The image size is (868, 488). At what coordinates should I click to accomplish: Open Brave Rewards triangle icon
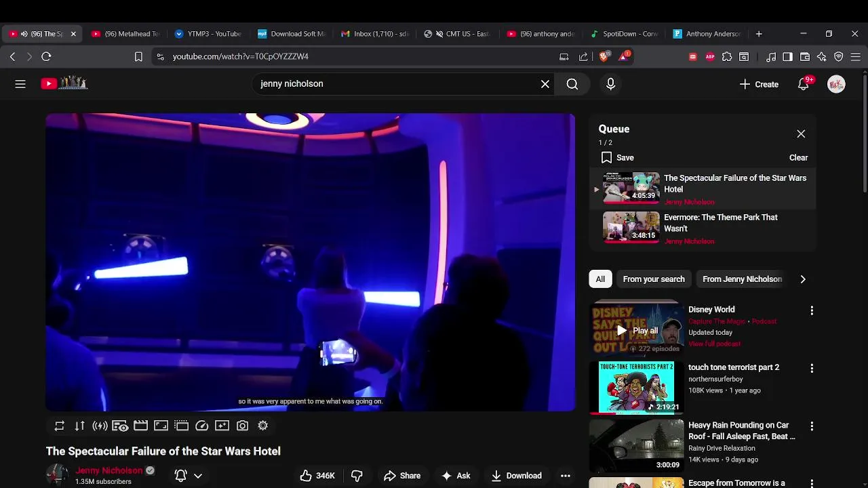click(624, 56)
